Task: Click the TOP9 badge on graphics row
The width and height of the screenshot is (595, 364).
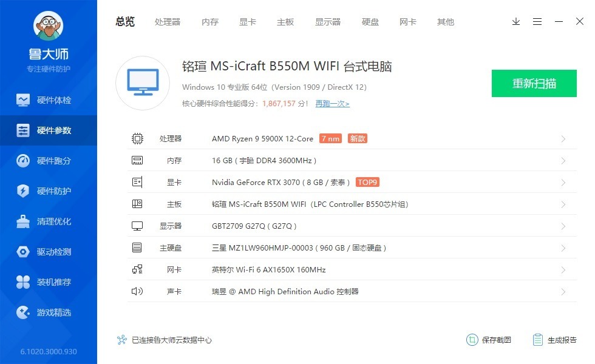Action: [367, 183]
